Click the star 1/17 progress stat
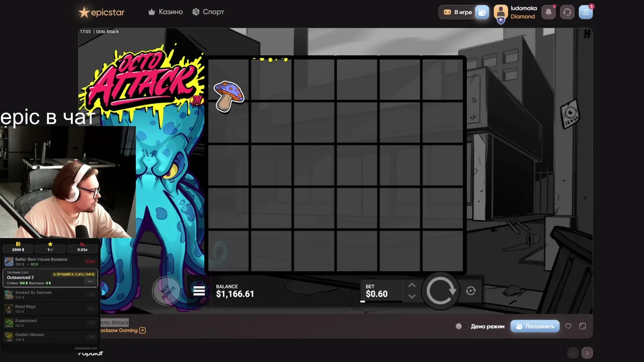Screen dimensions: 644x362 pyautogui.click(x=50, y=247)
